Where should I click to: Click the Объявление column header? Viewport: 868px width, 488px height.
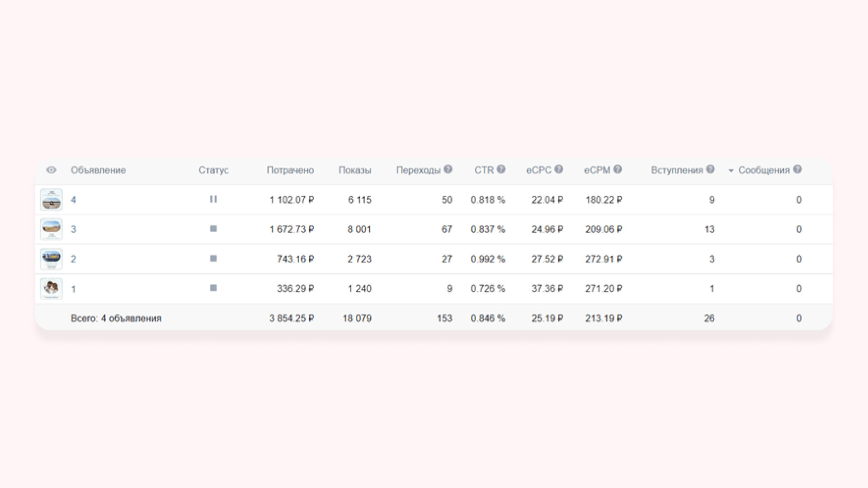(98, 170)
